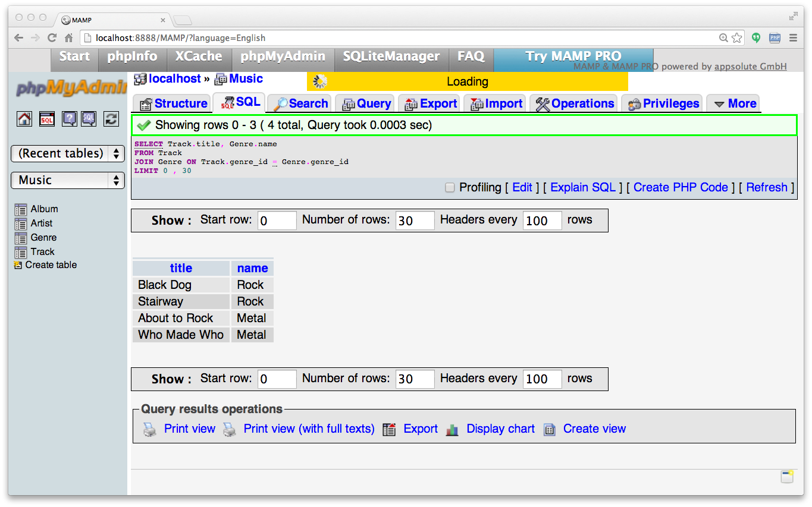Click the bottom Number of rows field
This screenshot has height=507, width=812.
tap(415, 379)
